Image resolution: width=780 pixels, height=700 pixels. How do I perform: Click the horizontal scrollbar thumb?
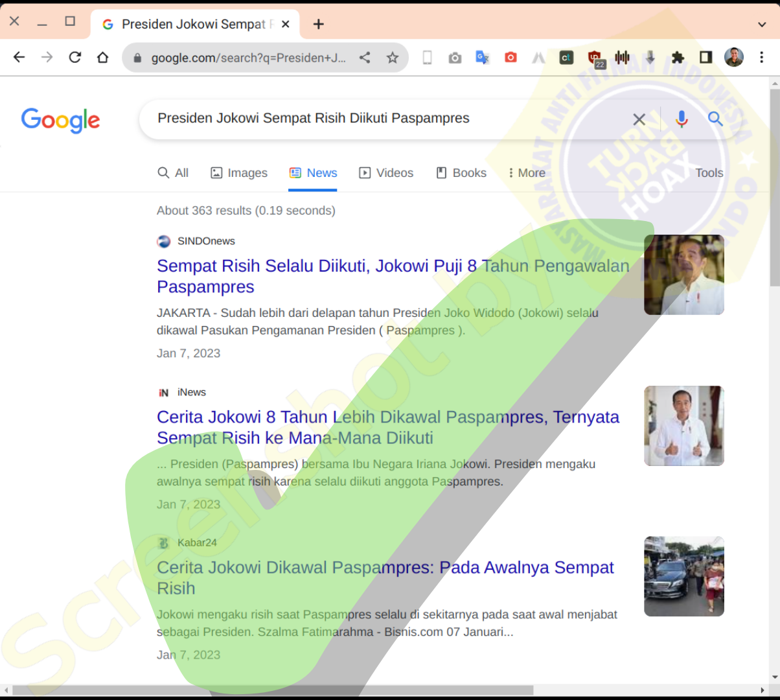pos(273,690)
